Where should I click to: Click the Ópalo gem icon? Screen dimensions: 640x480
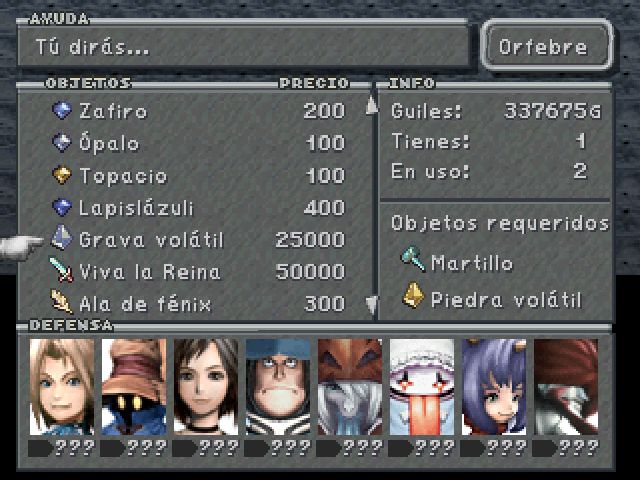click(62, 143)
